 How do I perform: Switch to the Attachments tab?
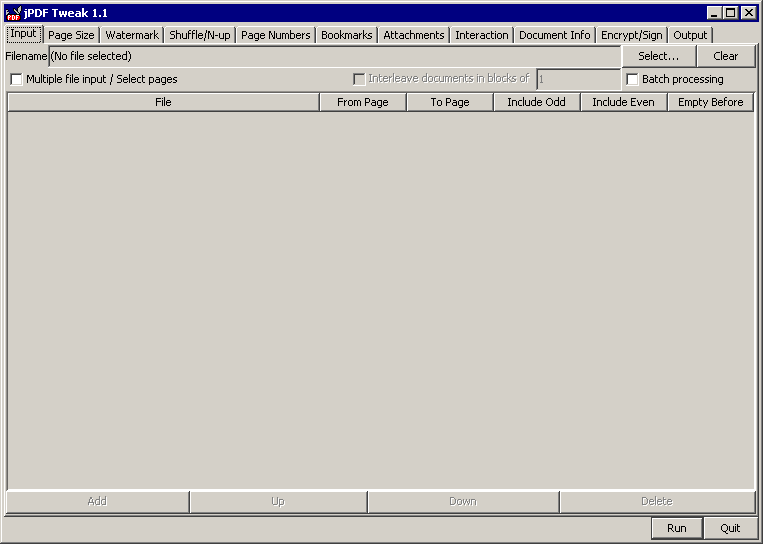[413, 35]
